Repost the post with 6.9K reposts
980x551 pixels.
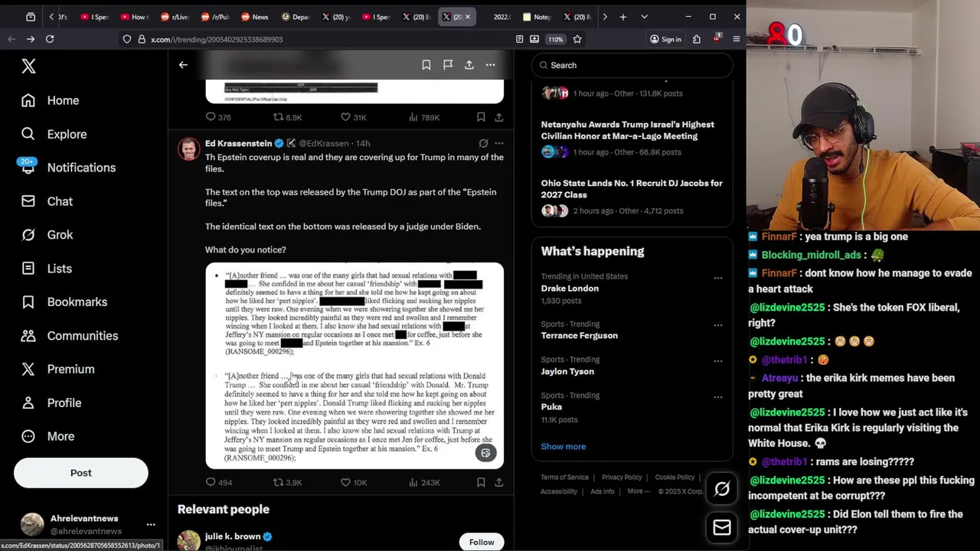pos(288,117)
